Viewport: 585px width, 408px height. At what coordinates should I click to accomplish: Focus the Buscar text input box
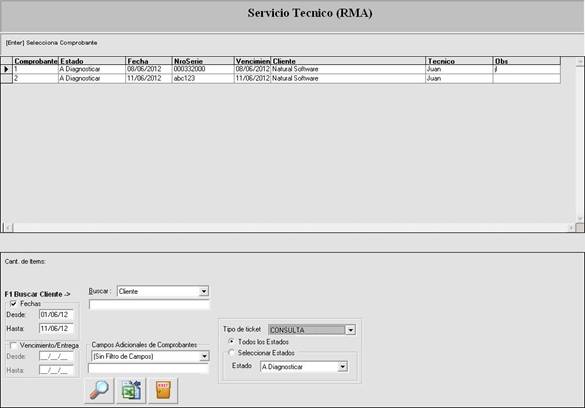tap(149, 305)
